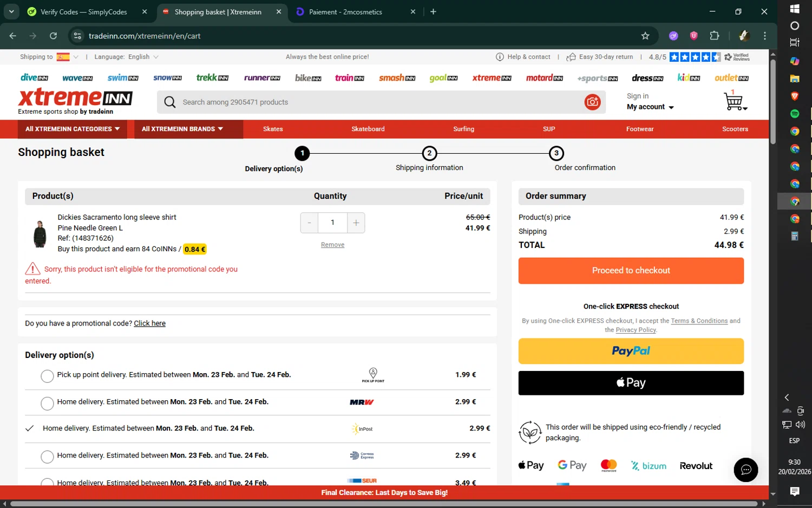Click promotional code Click here link
Viewport: 812px width, 508px height.
[150, 323]
